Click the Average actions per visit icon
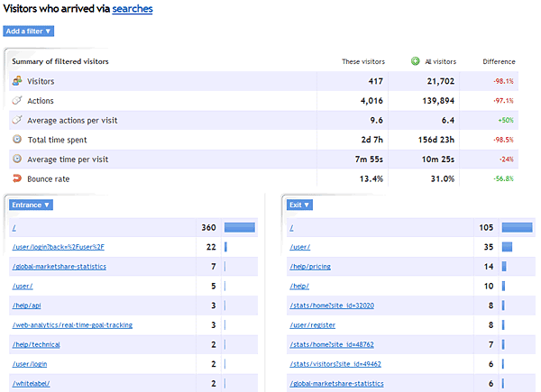 pyautogui.click(x=17, y=120)
